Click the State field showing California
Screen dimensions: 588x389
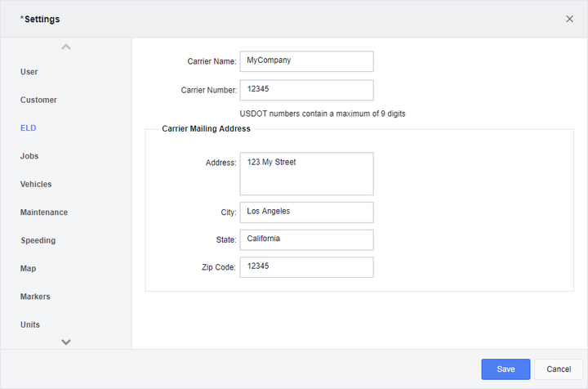click(x=306, y=239)
